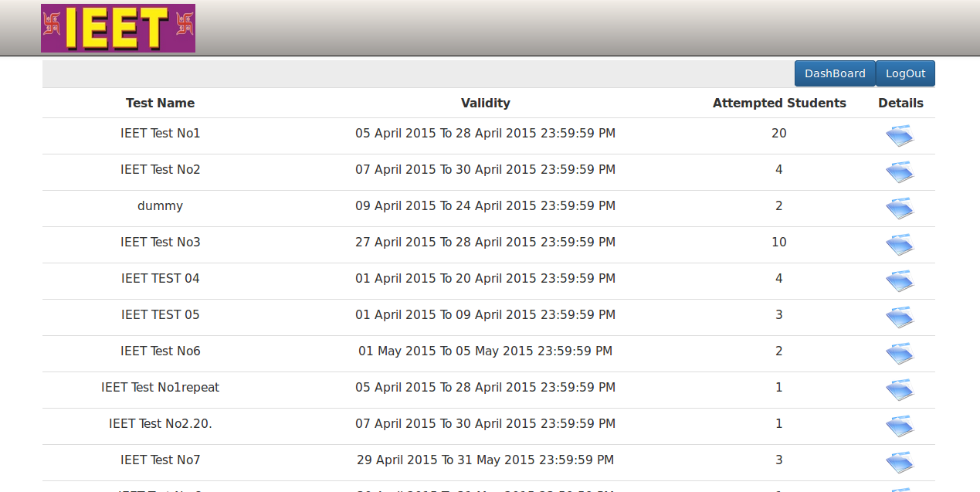This screenshot has height=492, width=980.
Task: View details icon for IEET Test No6
Action: (900, 354)
